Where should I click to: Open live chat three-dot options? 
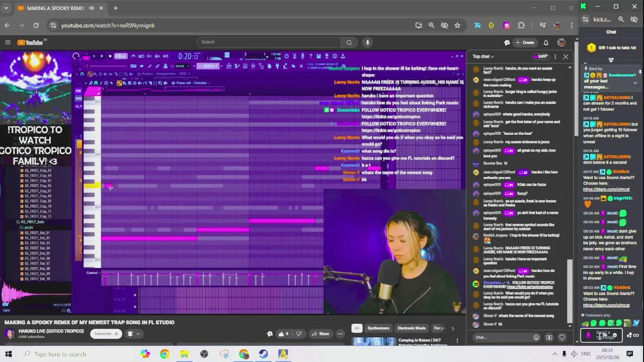point(555,56)
